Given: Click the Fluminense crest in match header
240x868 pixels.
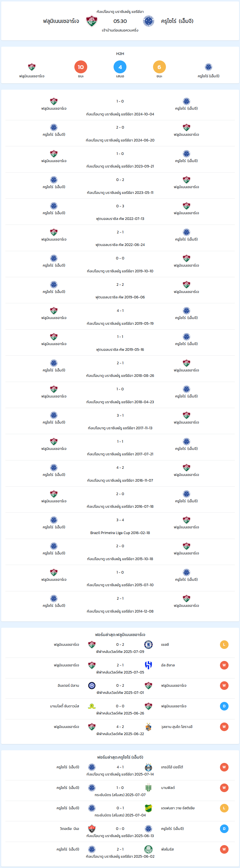Looking at the screenshot, I should click(x=92, y=21).
